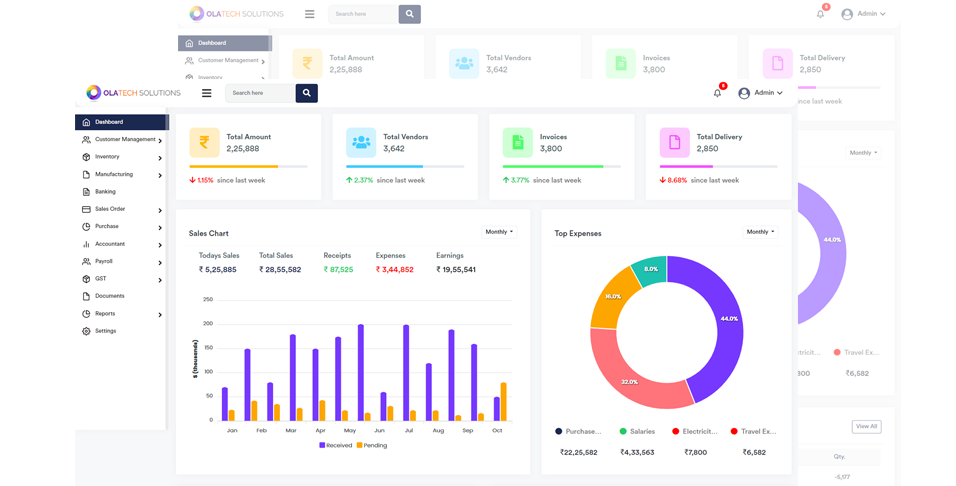The height and width of the screenshot is (486, 956).
Task: Toggle Salaries legend item under donut chart
Action: [x=637, y=431]
